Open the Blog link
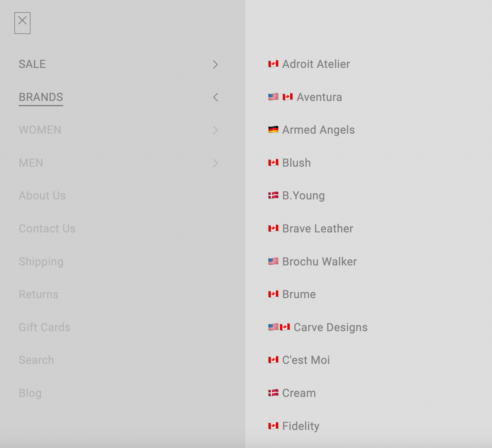 click(30, 393)
